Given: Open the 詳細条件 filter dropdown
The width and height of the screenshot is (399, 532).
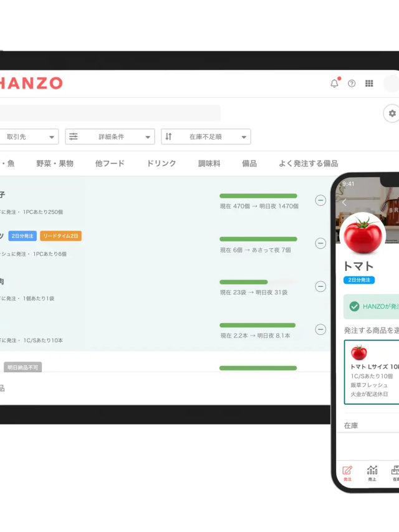Looking at the screenshot, I should point(110,137).
